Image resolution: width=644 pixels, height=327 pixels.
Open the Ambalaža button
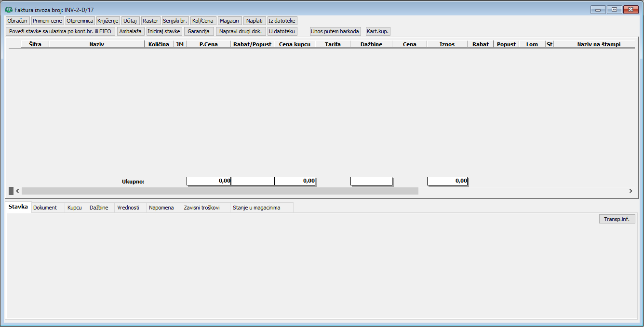click(x=131, y=31)
